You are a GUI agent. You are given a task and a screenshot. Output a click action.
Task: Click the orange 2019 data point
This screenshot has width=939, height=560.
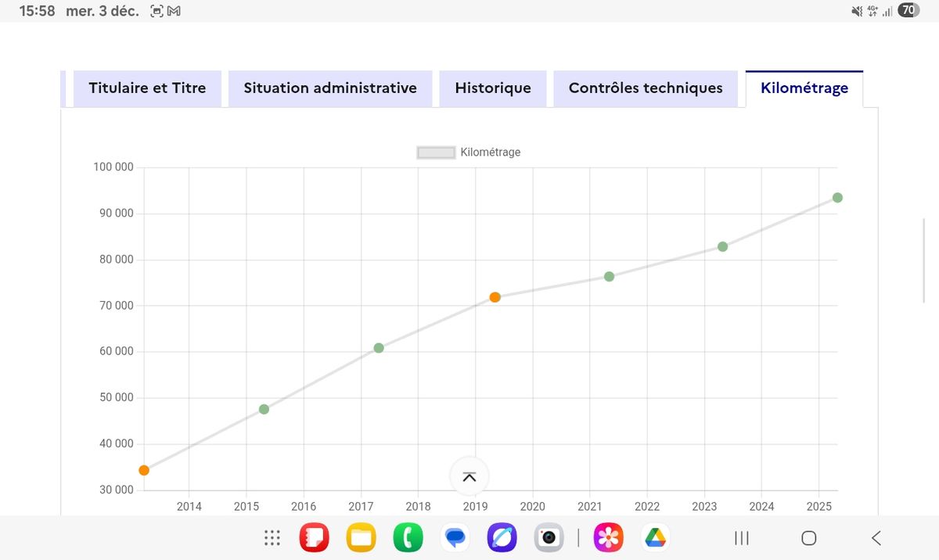click(495, 297)
